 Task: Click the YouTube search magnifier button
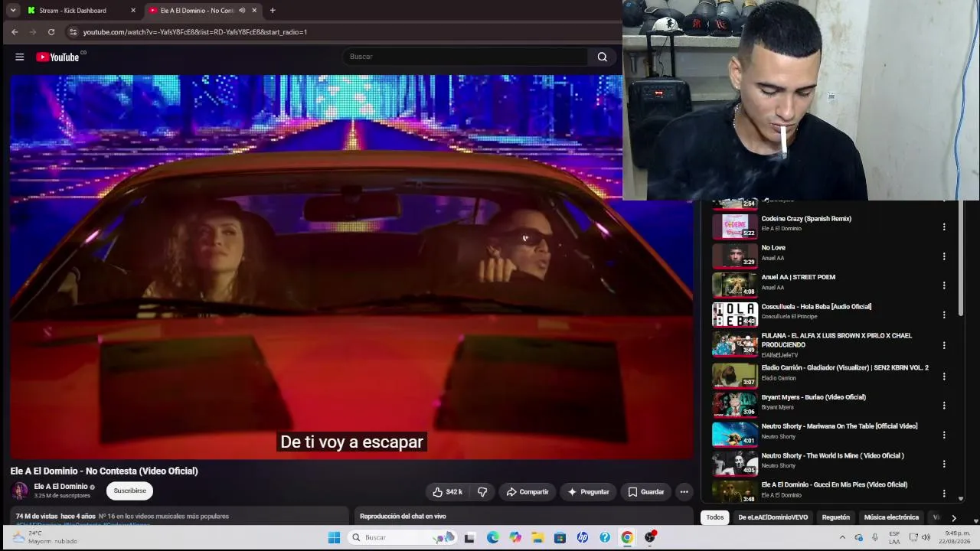(x=603, y=57)
